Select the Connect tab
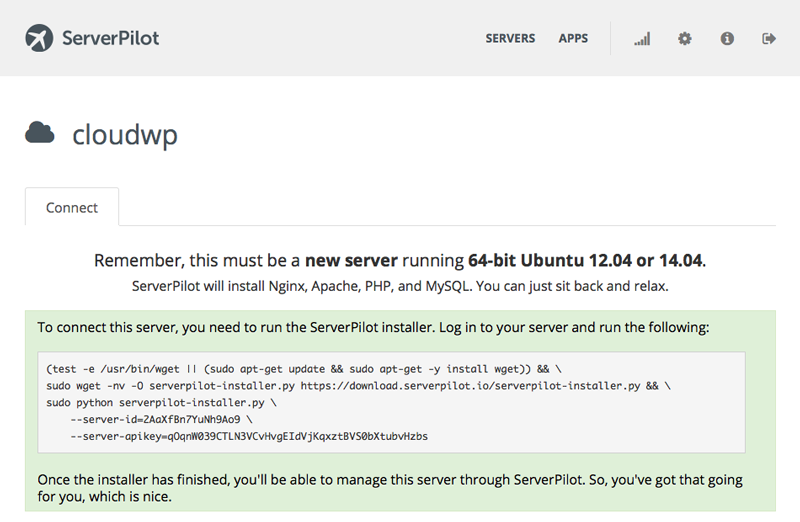The width and height of the screenshot is (800, 522). pos(72,207)
